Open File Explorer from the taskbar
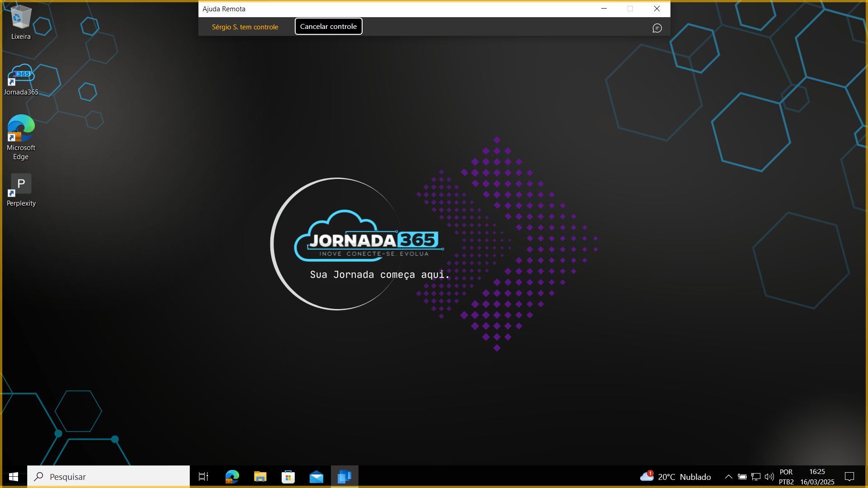The height and width of the screenshot is (488, 868). coord(260,477)
